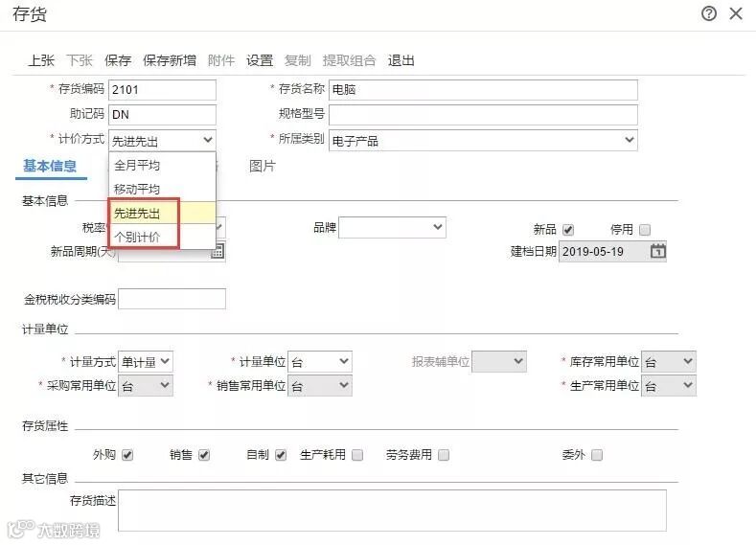Uncheck the 新品 checkbox

[568, 230]
